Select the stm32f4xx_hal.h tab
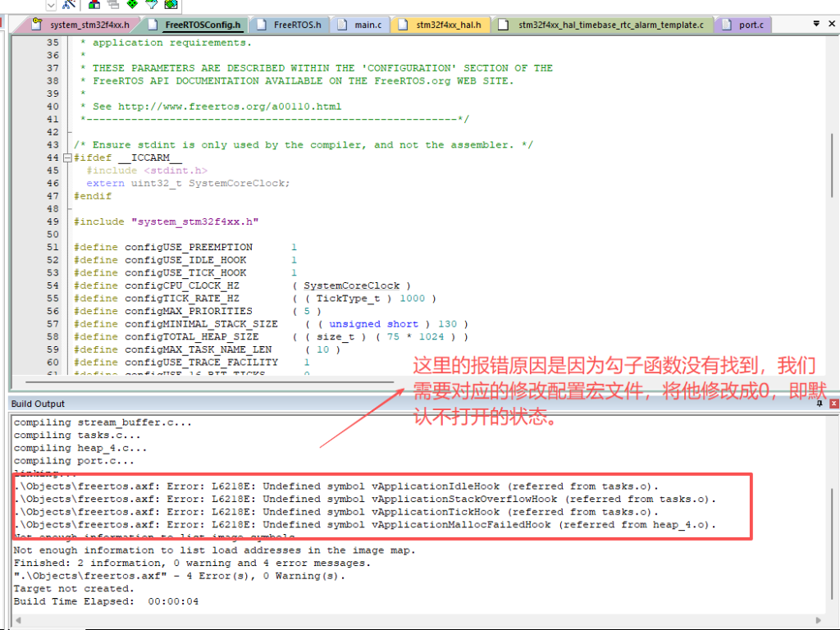The image size is (840, 630). pyautogui.click(x=447, y=25)
